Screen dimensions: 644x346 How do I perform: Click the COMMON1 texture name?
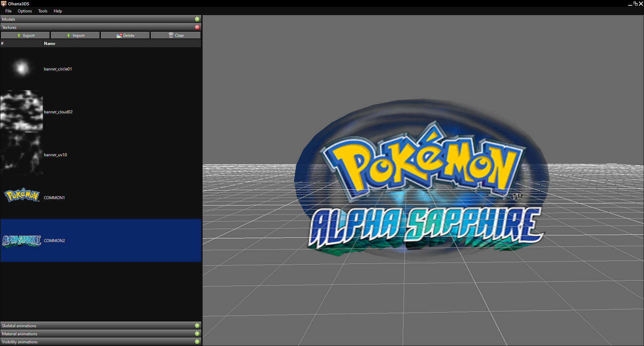pos(54,198)
